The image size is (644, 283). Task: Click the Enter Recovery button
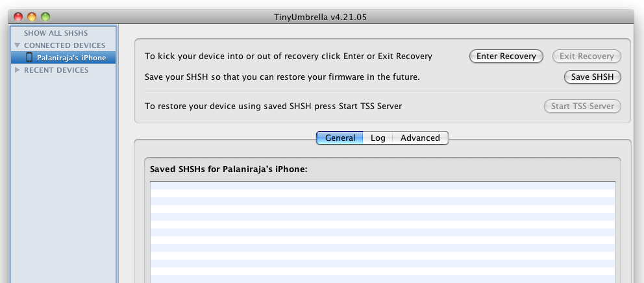click(506, 56)
